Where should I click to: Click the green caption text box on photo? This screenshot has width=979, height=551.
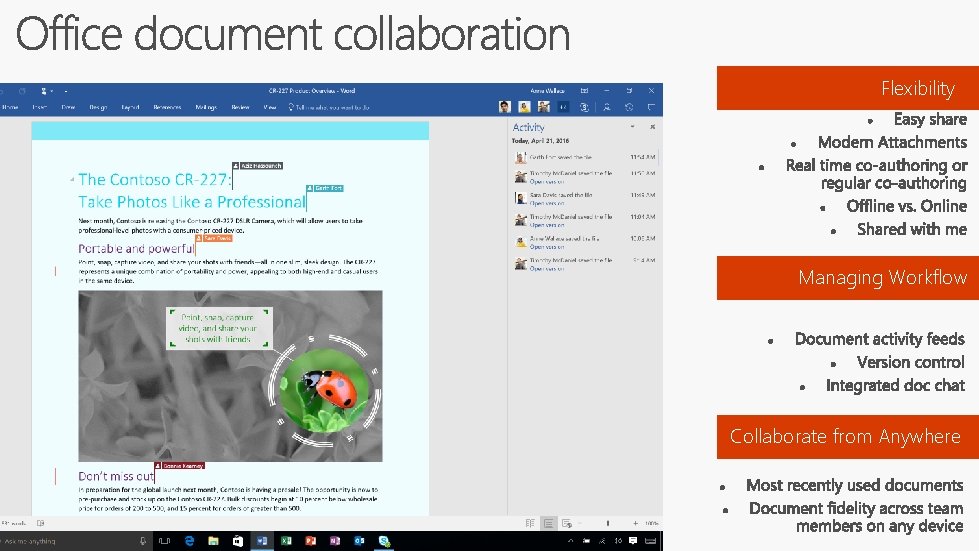[218, 328]
